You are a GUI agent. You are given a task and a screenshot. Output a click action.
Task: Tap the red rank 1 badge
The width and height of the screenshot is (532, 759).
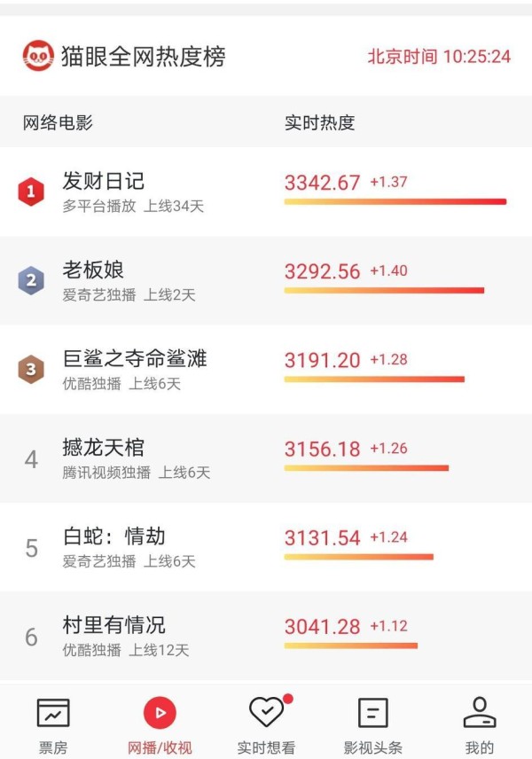(x=31, y=192)
